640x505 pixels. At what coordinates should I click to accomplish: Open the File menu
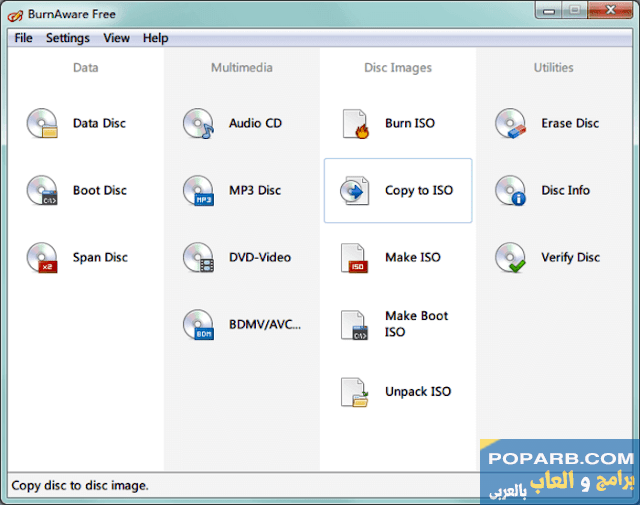click(x=23, y=38)
